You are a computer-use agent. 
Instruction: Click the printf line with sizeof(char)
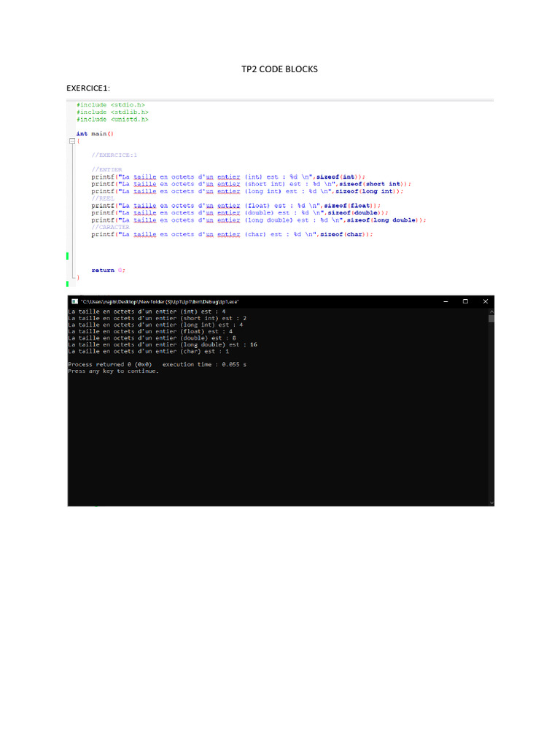233,234
